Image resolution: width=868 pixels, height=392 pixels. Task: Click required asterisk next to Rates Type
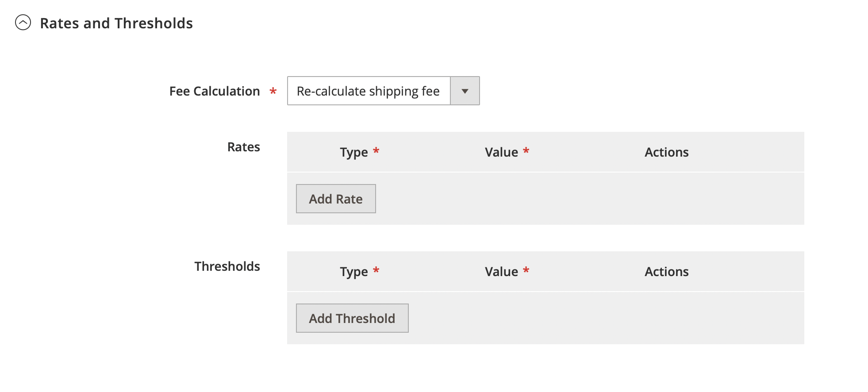(x=376, y=151)
